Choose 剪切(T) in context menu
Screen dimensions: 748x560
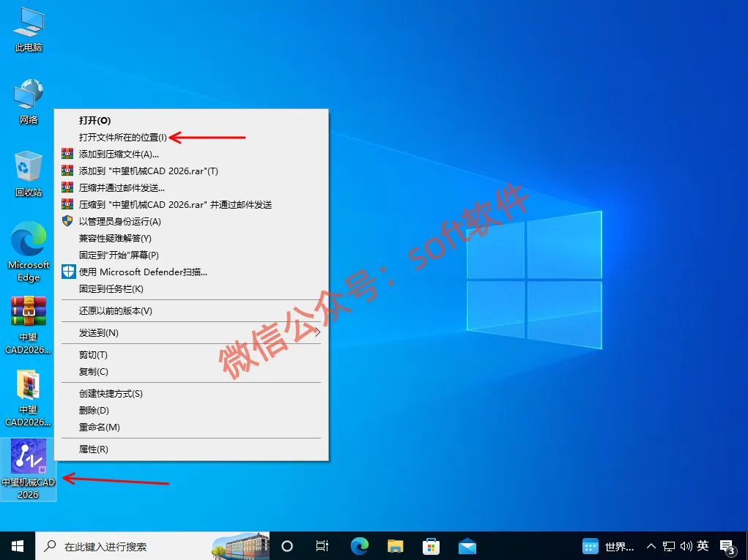click(x=190, y=355)
